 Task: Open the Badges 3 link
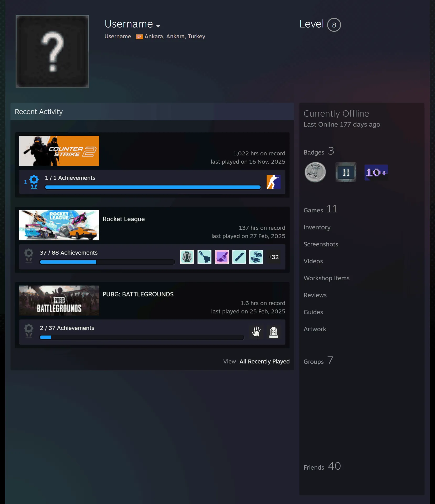(x=319, y=151)
